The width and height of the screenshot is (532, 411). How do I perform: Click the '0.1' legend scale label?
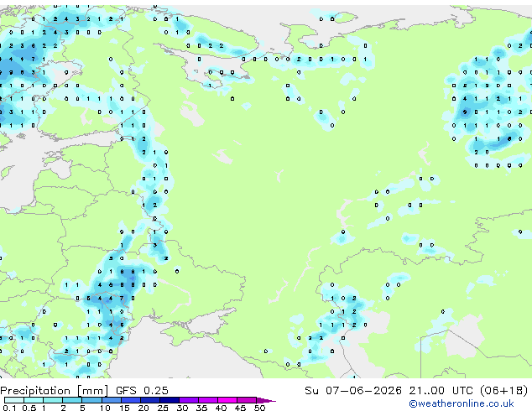[x=9, y=408]
